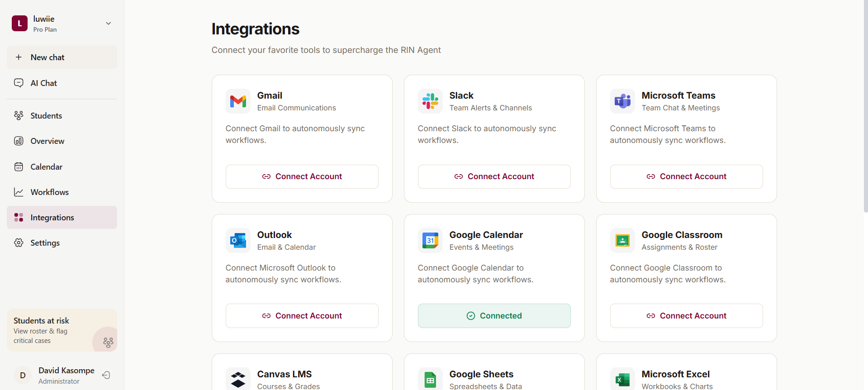Click the David Kasompe 'D' avatar
Screen dimensions: 868x390
23,376
